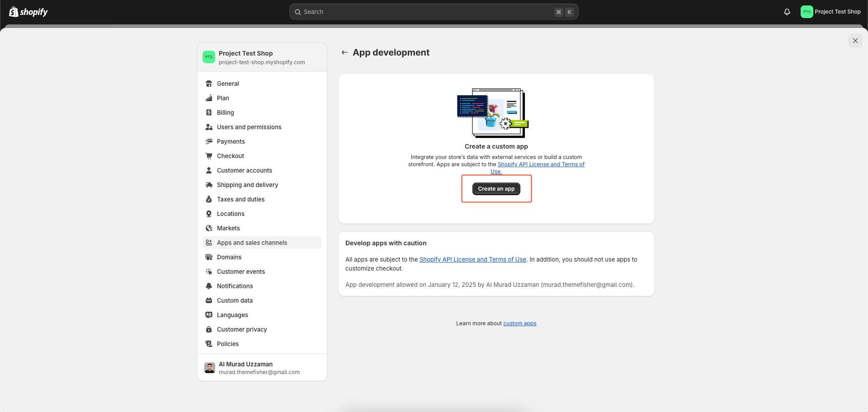868x412 pixels.
Task: Click the Notifications bell icon in sidebar
Action: 209,286
